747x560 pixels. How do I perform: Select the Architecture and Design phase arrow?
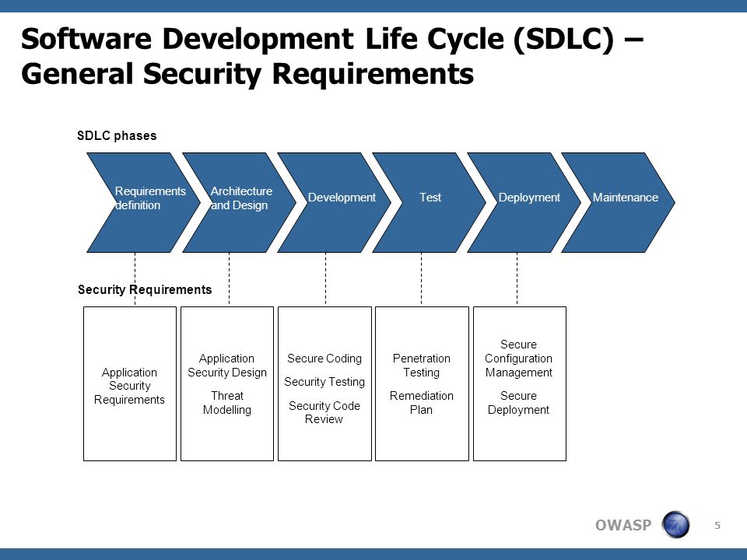239,202
